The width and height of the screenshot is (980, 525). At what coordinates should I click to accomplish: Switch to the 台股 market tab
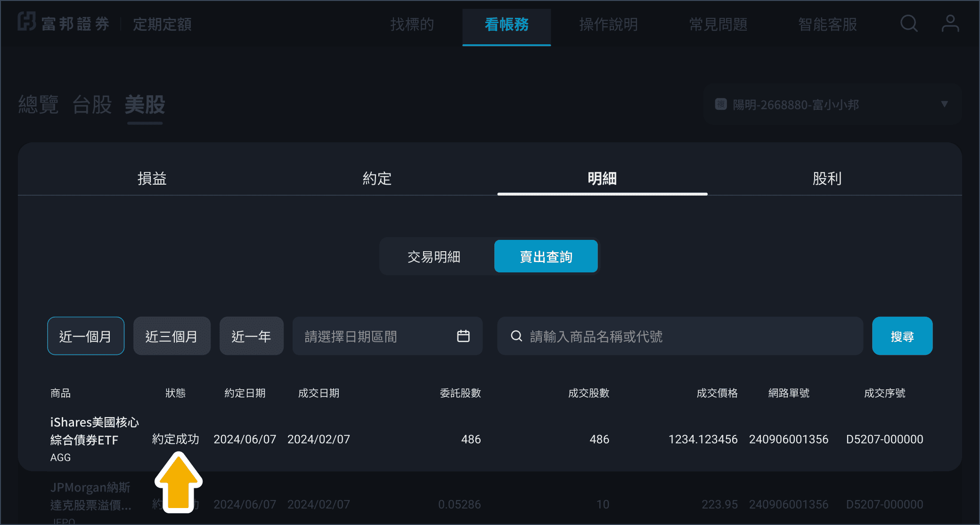tap(92, 105)
